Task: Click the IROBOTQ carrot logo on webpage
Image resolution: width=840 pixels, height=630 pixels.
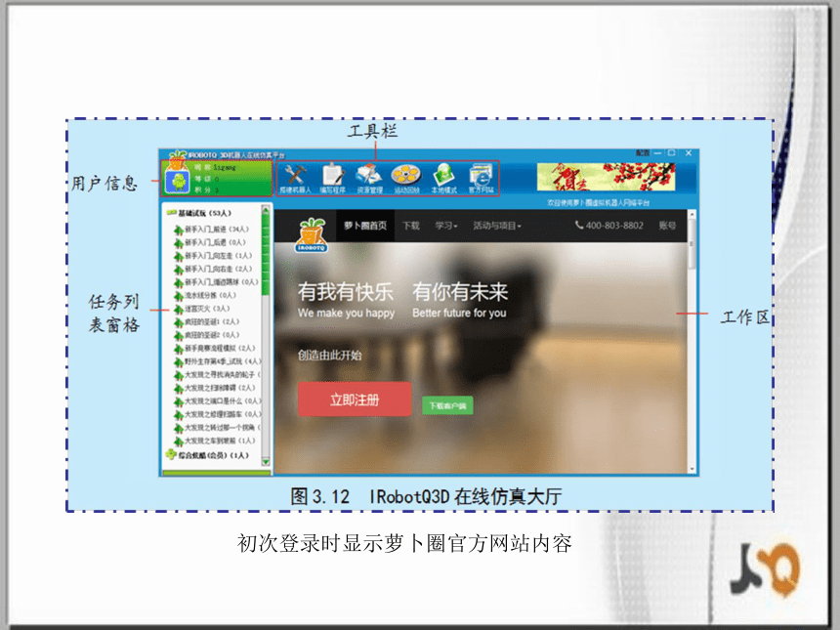Action: coord(312,234)
